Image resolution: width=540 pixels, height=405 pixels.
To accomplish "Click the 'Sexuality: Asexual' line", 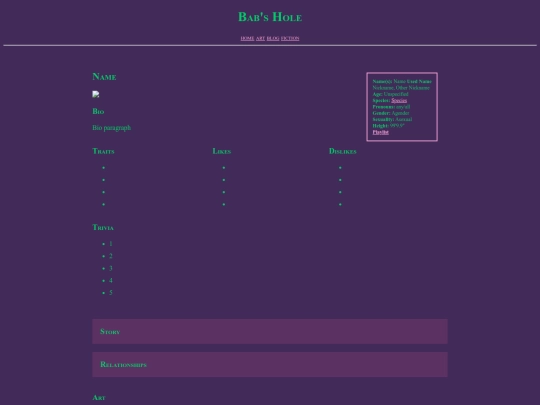I will pyautogui.click(x=392, y=120).
